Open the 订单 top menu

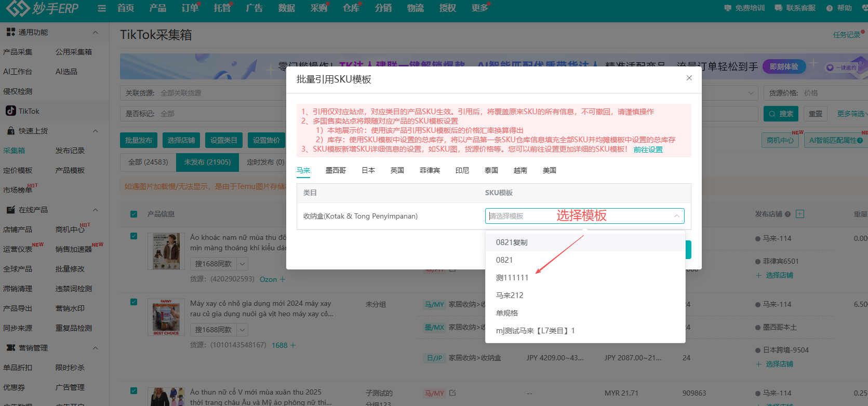(x=190, y=8)
